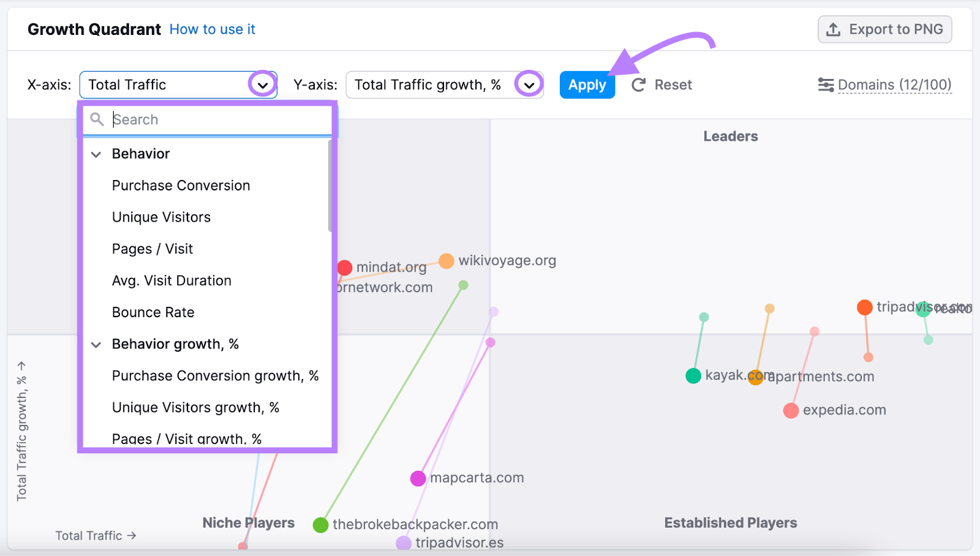Screen dimensions: 980x556
Task: Open the How to use it link
Action: click(213, 29)
